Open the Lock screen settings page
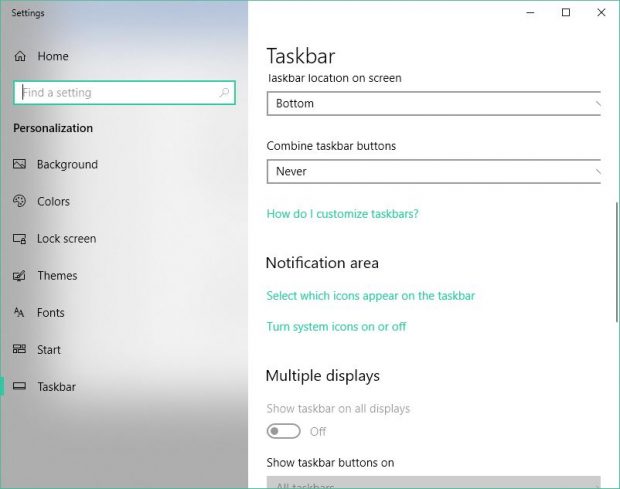Image resolution: width=620 pixels, height=489 pixels. coord(66,239)
